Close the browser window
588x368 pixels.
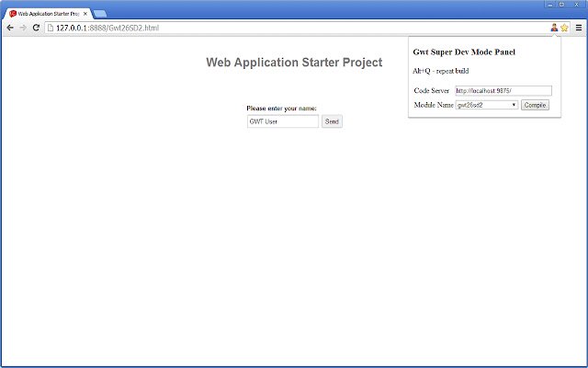click(x=577, y=5)
